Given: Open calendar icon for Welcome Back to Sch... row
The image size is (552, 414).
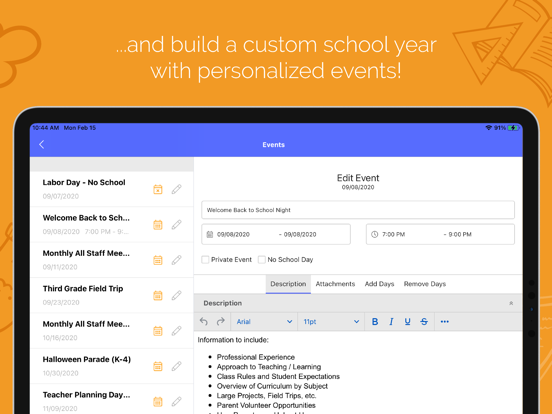Looking at the screenshot, I should [158, 225].
